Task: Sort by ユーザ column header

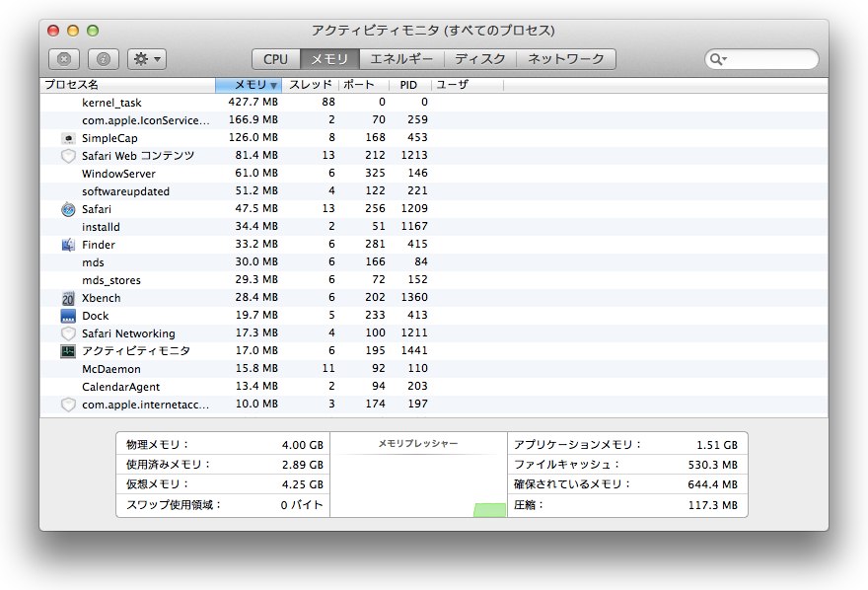Action: click(x=468, y=85)
